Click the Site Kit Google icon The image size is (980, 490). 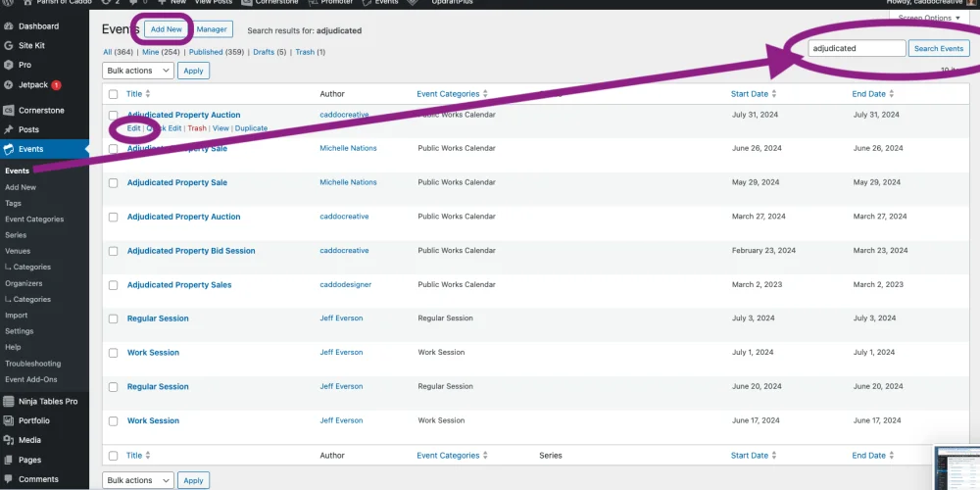9,45
